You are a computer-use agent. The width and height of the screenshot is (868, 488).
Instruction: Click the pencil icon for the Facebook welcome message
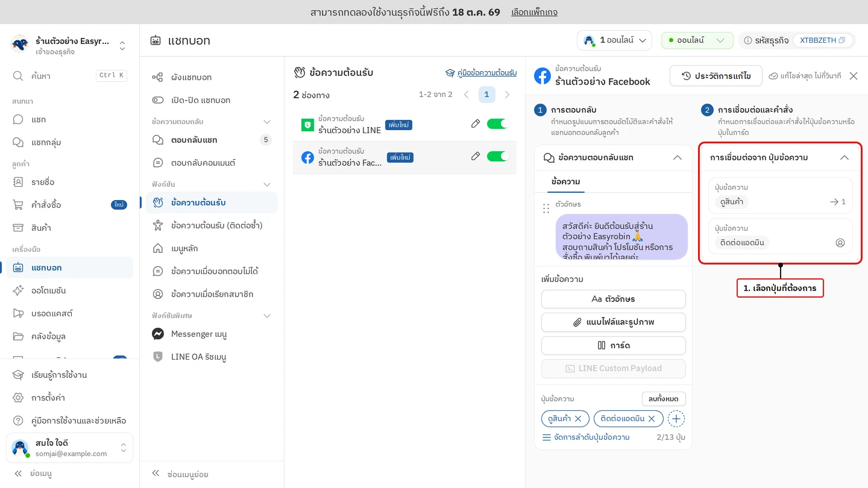pyautogui.click(x=476, y=156)
